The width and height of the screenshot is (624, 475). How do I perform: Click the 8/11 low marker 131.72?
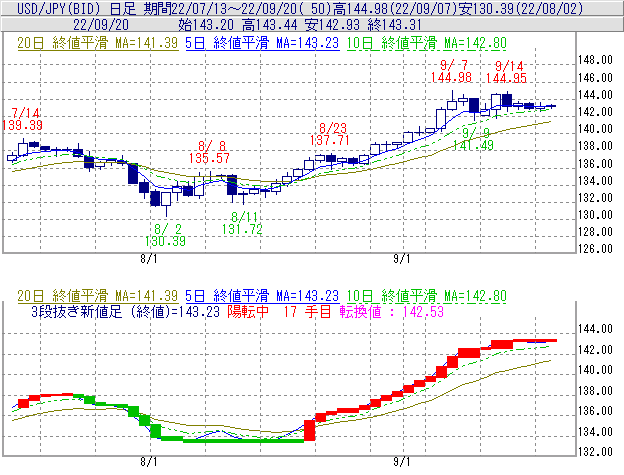pos(241,229)
